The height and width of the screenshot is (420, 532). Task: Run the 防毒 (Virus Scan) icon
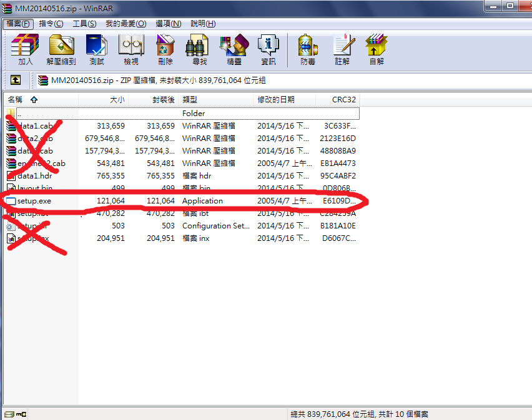307,49
